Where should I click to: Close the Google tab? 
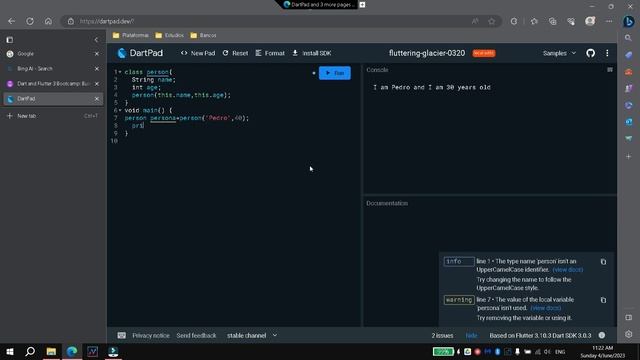point(97,54)
